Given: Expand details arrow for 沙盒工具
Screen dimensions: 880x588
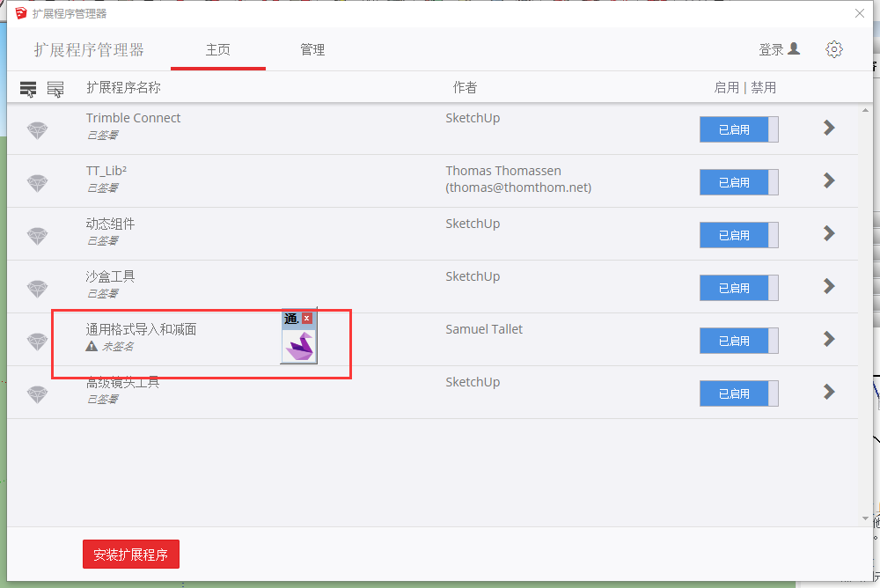Looking at the screenshot, I should point(829,286).
